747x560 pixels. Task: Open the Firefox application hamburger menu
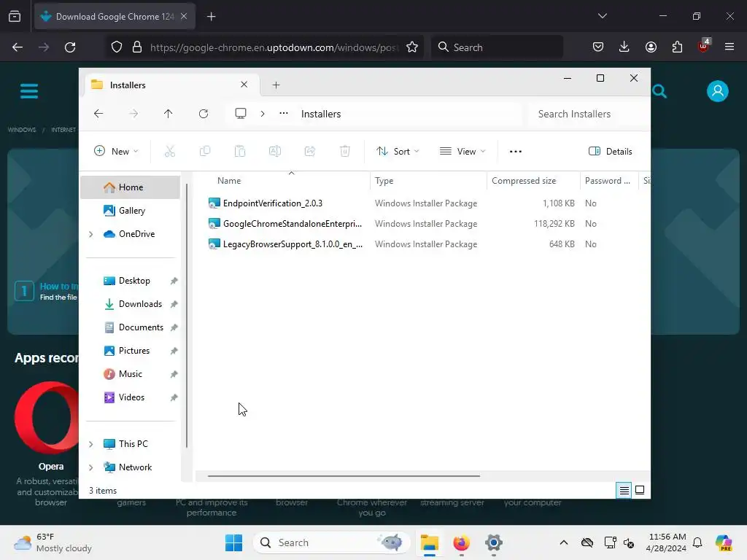pos(729,47)
